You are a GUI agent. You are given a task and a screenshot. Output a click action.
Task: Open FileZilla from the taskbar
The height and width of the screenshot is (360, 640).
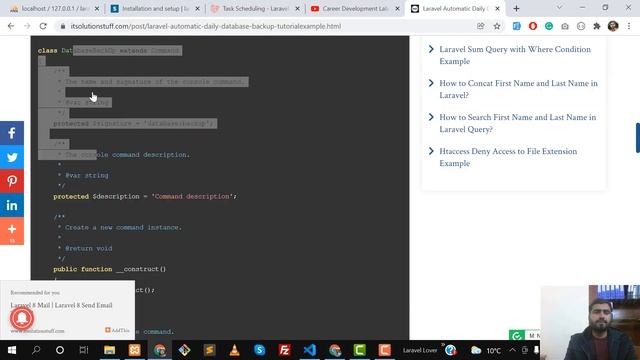tap(284, 350)
